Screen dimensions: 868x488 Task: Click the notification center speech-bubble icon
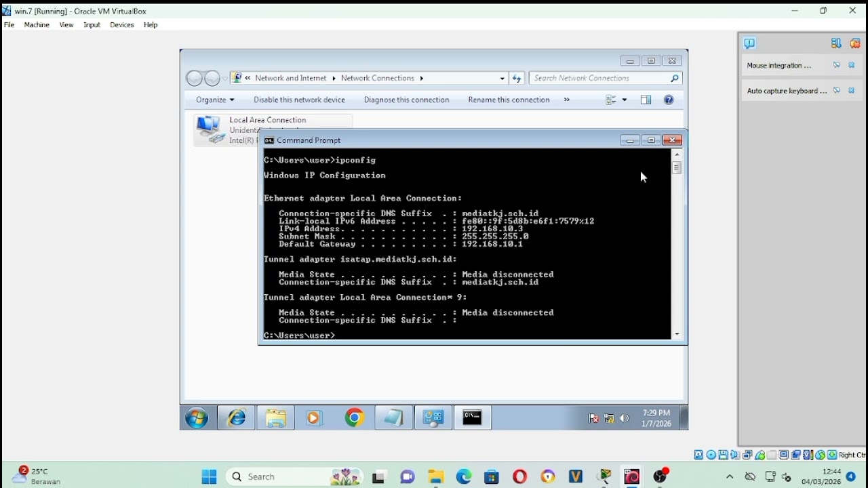(750, 43)
